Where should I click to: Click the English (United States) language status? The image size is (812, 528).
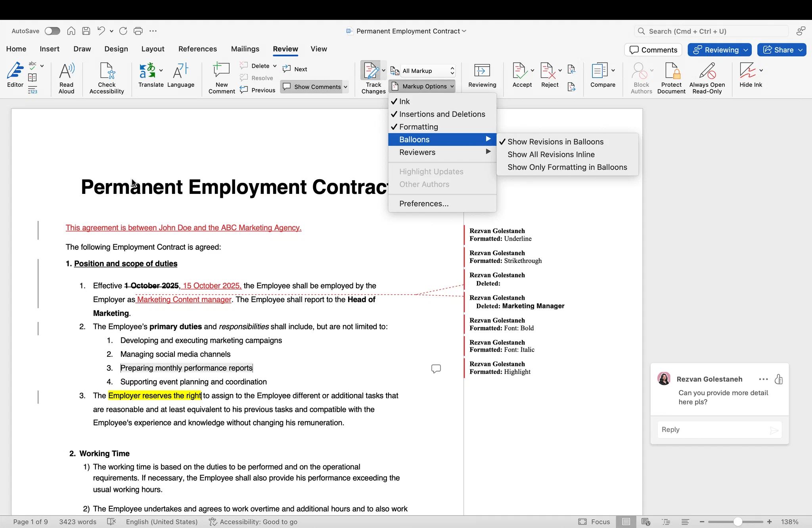[162, 522]
